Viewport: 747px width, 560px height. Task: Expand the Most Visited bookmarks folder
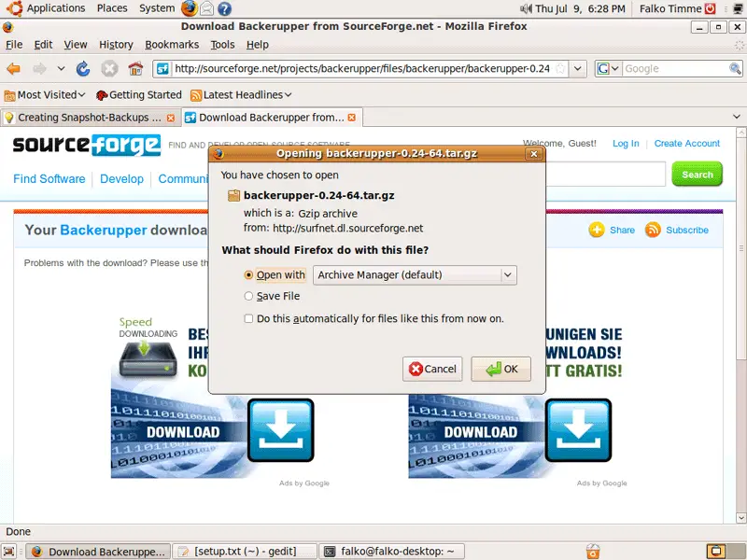click(x=45, y=95)
